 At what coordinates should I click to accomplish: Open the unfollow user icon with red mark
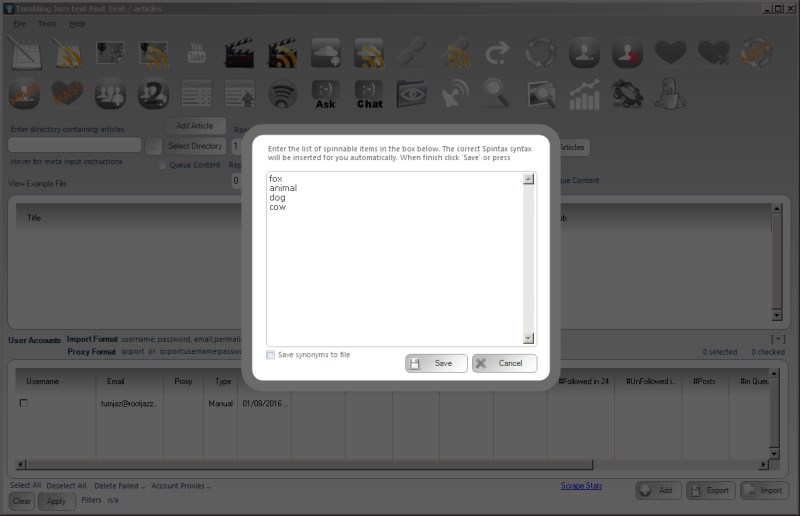point(627,53)
